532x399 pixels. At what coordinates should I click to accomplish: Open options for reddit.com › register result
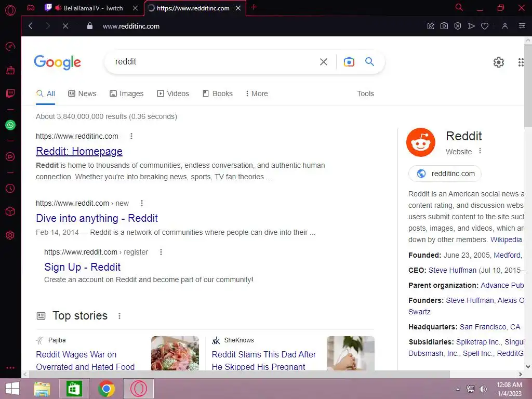pos(161,252)
